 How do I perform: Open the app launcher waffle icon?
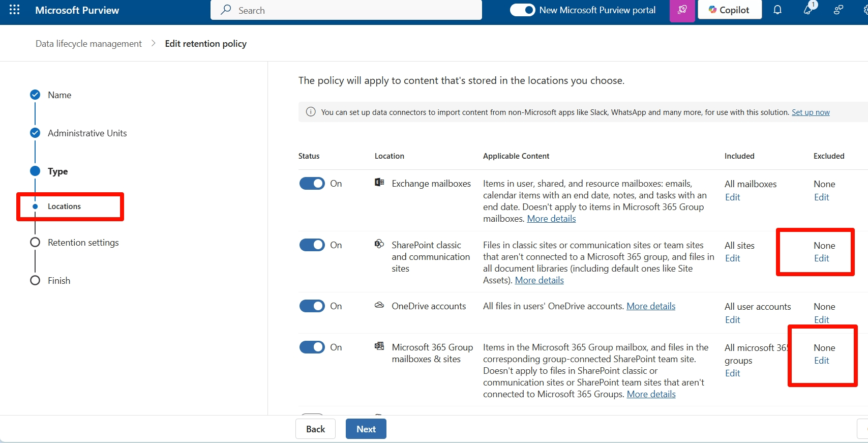click(14, 10)
